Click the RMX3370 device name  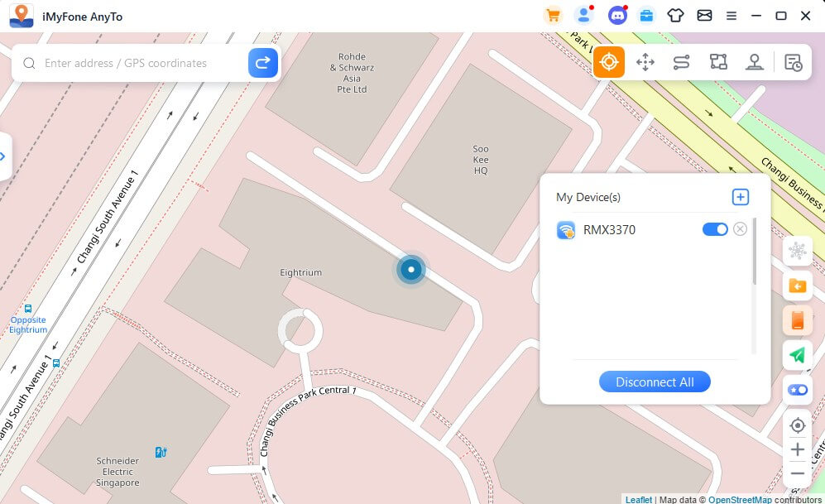tap(609, 230)
